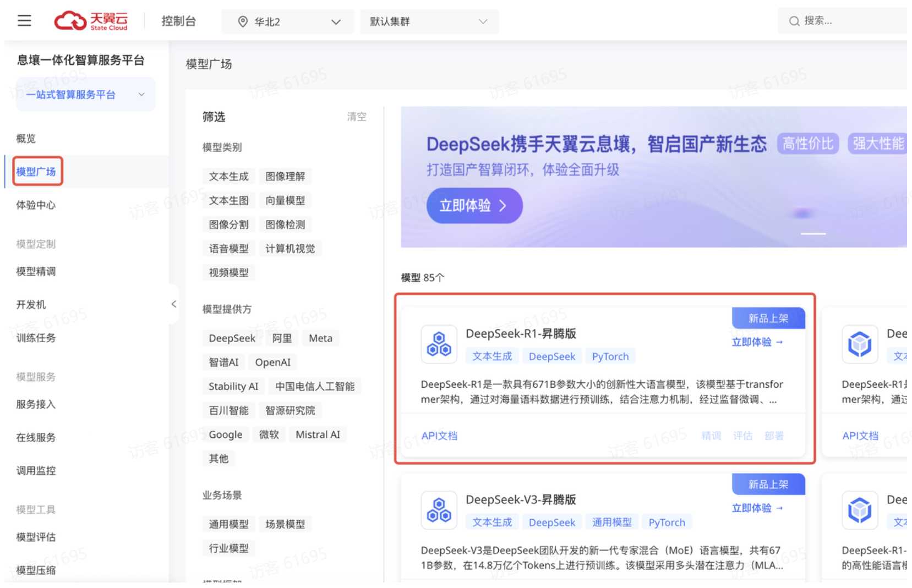Viewport: 912px width, 588px height.
Task: Click 立即体验 on the DeepSeek-V3-昇腾版 card
Action: [757, 508]
